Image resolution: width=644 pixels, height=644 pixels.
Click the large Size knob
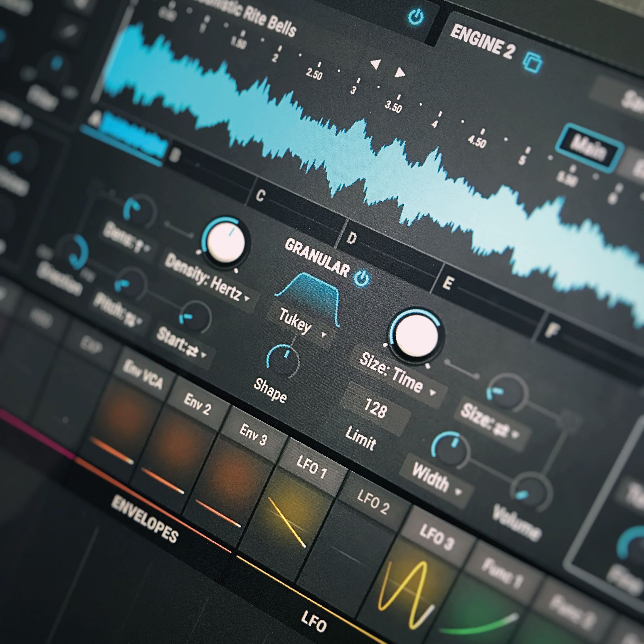(417, 336)
